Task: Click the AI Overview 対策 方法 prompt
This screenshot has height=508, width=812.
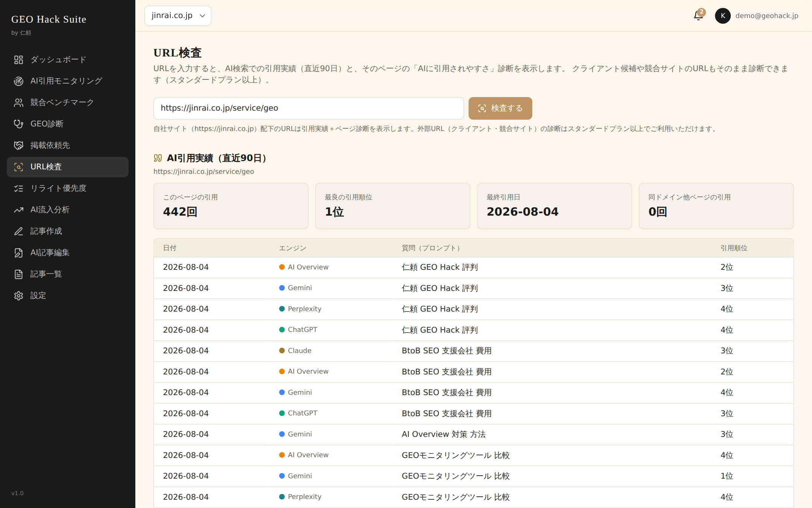Action: point(444,434)
